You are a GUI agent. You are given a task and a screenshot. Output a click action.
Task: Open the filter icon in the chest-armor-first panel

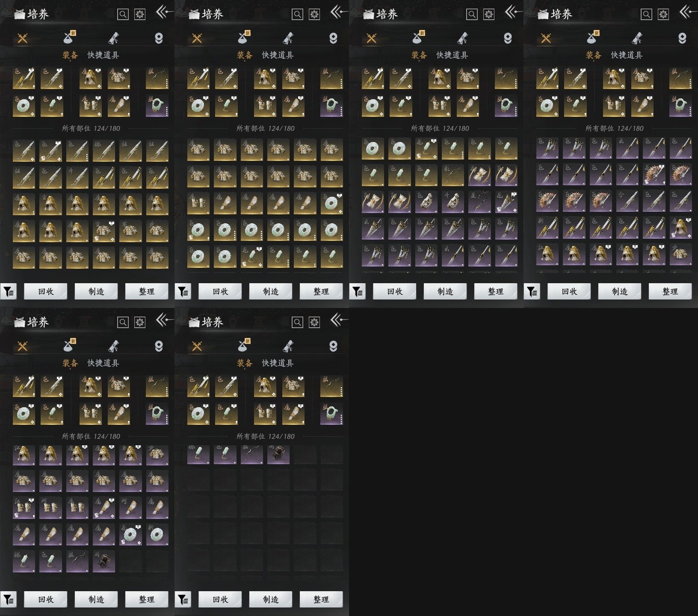click(x=183, y=292)
